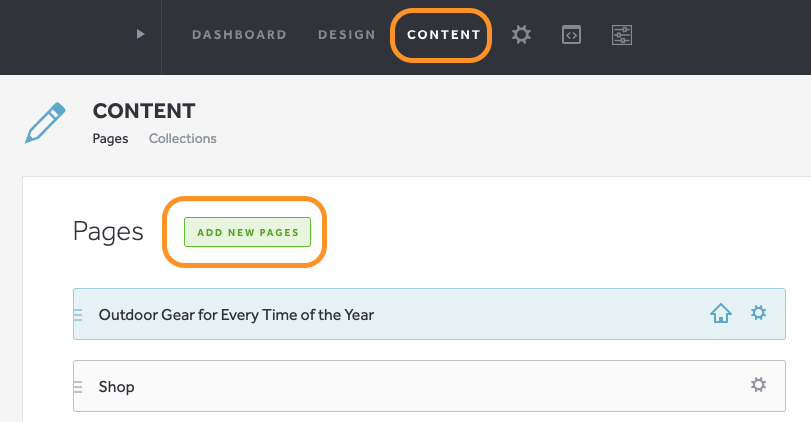Click the Pages section heading

pyautogui.click(x=108, y=232)
